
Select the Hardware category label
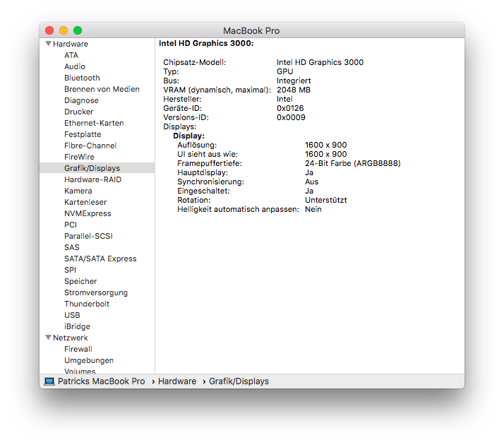(71, 44)
